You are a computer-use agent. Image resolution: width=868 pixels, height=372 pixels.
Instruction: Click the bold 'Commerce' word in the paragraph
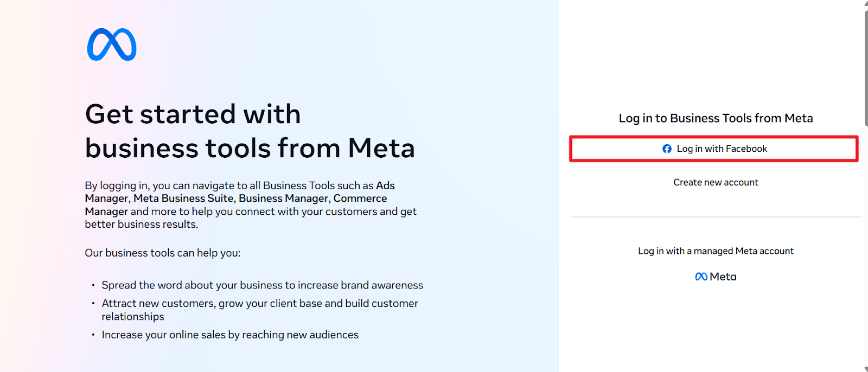[360, 198]
